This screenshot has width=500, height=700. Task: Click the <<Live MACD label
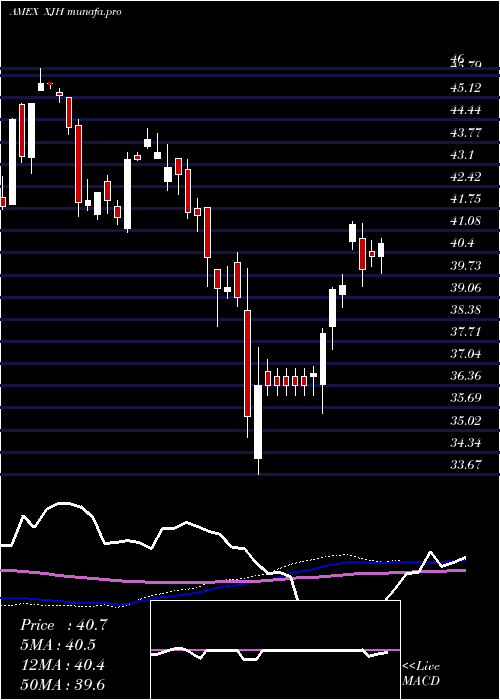pyautogui.click(x=421, y=673)
